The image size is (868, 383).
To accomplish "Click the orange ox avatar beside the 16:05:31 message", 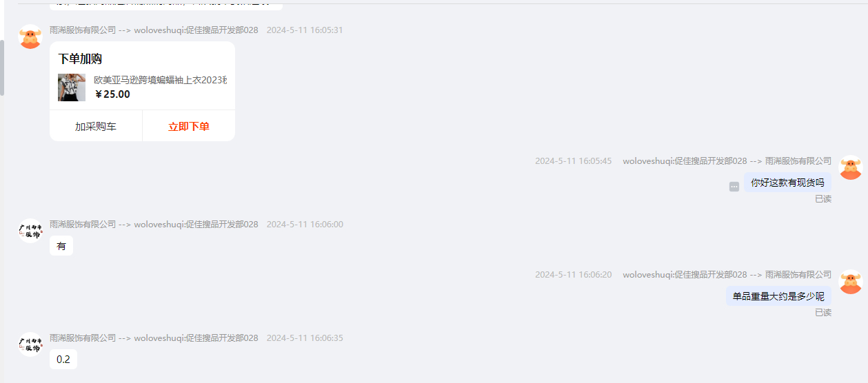I will [x=30, y=37].
